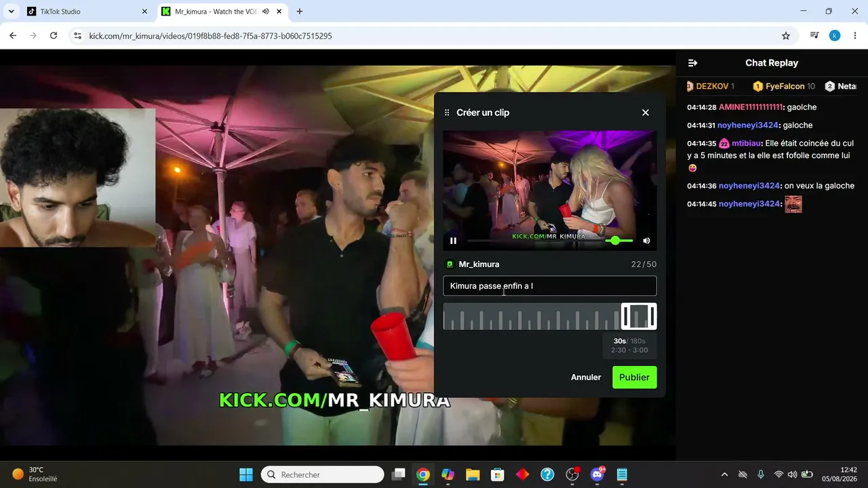Close the Créer un clip dialog
Image resolution: width=868 pixels, height=488 pixels.
[646, 113]
